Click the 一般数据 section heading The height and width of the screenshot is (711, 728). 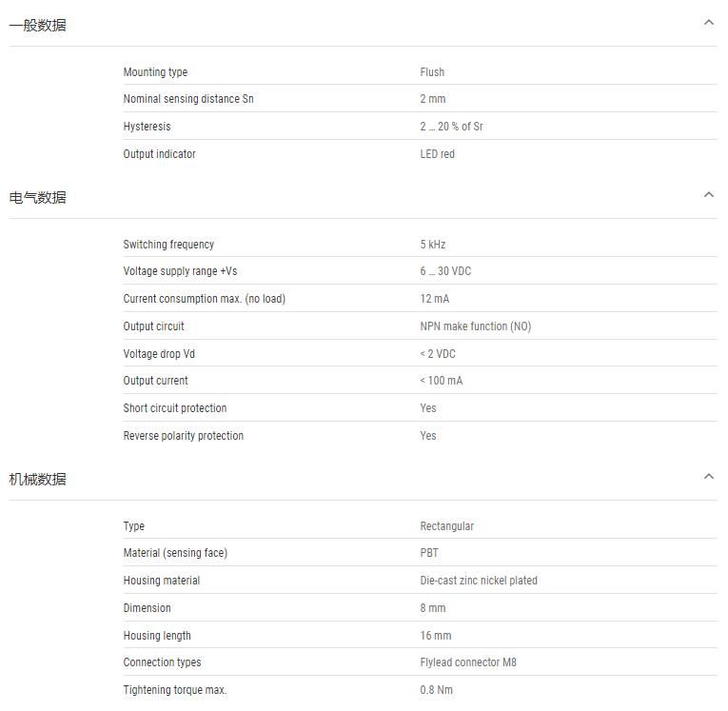38,26
